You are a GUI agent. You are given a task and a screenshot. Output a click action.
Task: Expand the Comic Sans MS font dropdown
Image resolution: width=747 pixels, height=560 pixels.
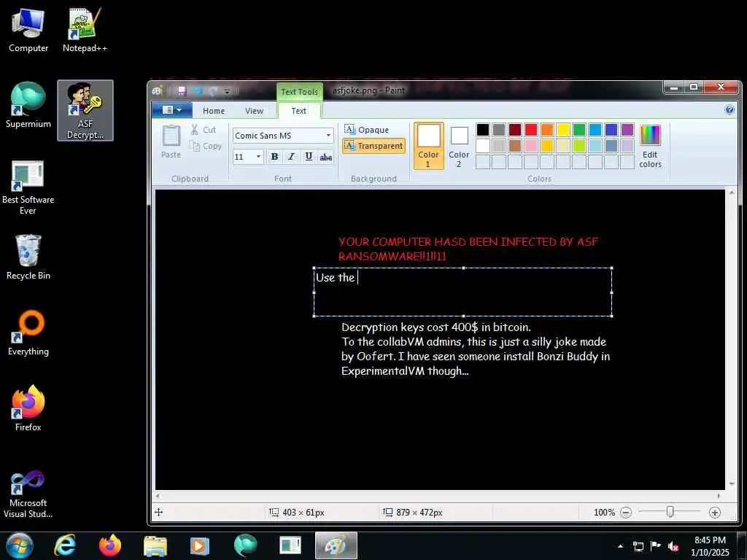pyautogui.click(x=328, y=136)
